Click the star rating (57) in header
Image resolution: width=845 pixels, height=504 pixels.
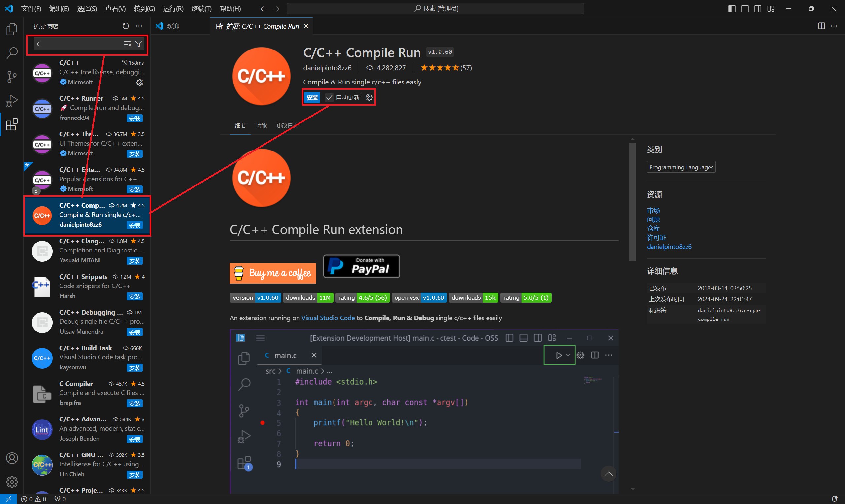click(x=446, y=68)
